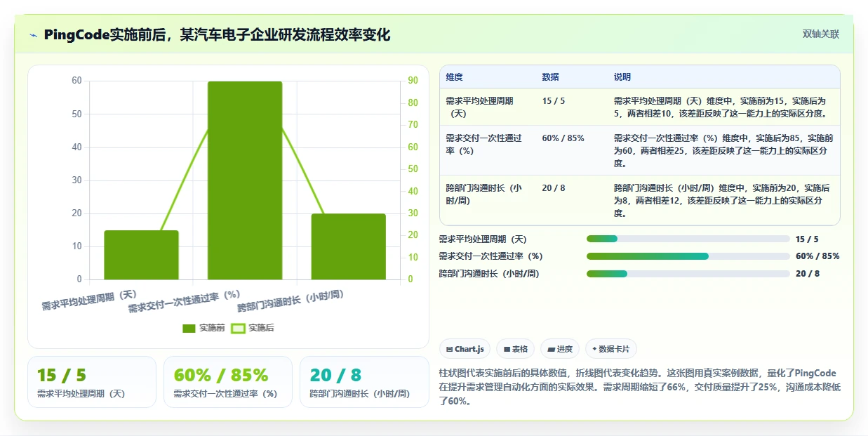Click the 双轴关联 label in the header
Screen dimensions: 868x436
(x=820, y=34)
